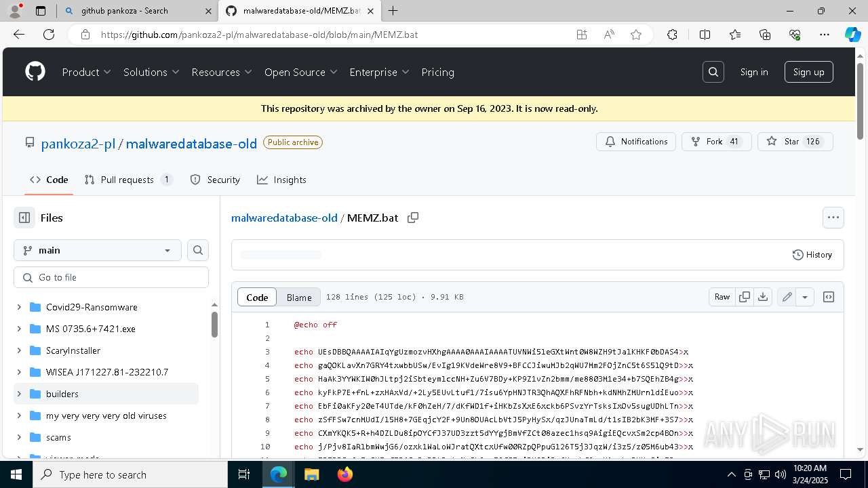The height and width of the screenshot is (488, 868).
Task: Refresh the browser page
Action: pos(49,35)
